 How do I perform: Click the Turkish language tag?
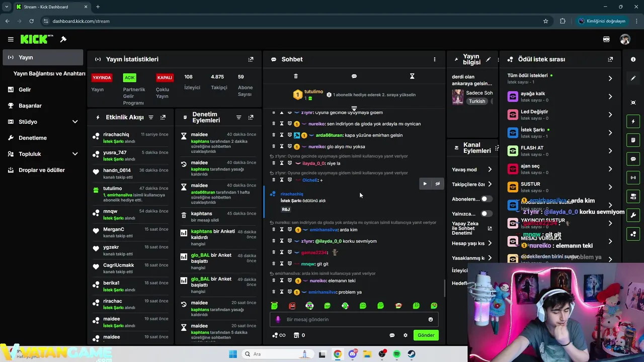pos(477,101)
